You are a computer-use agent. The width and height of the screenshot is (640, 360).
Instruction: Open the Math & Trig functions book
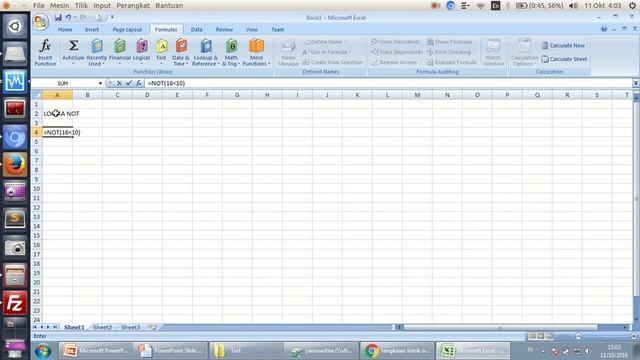[x=231, y=52]
